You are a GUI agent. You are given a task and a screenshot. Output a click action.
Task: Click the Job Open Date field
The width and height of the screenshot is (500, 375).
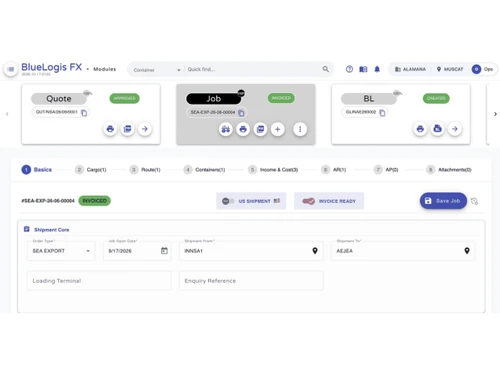point(137,251)
